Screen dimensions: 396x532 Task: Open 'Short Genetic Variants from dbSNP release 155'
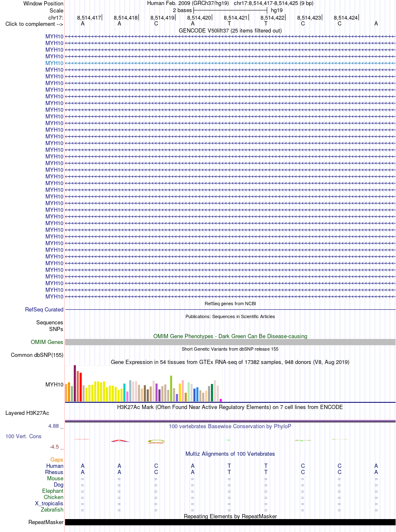click(230, 349)
